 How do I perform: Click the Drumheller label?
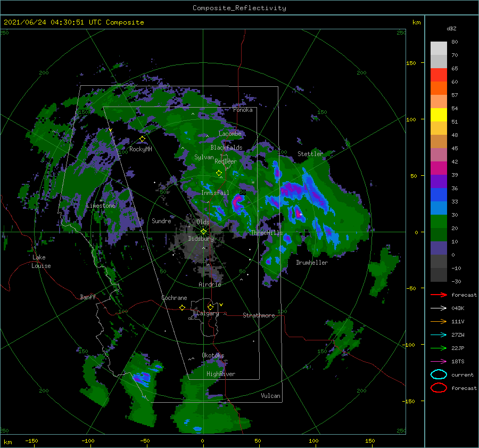pyautogui.click(x=312, y=263)
